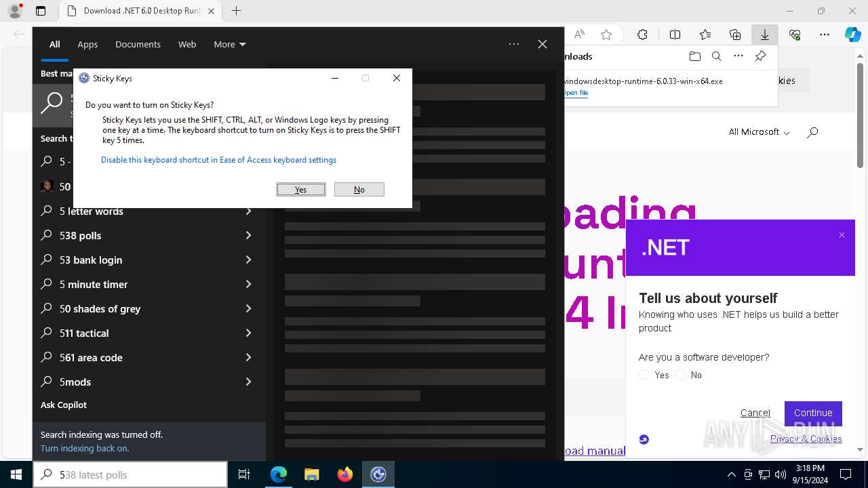The height and width of the screenshot is (488, 868).
Task: Select Ask Copilot in search results
Action: pyautogui.click(x=64, y=405)
